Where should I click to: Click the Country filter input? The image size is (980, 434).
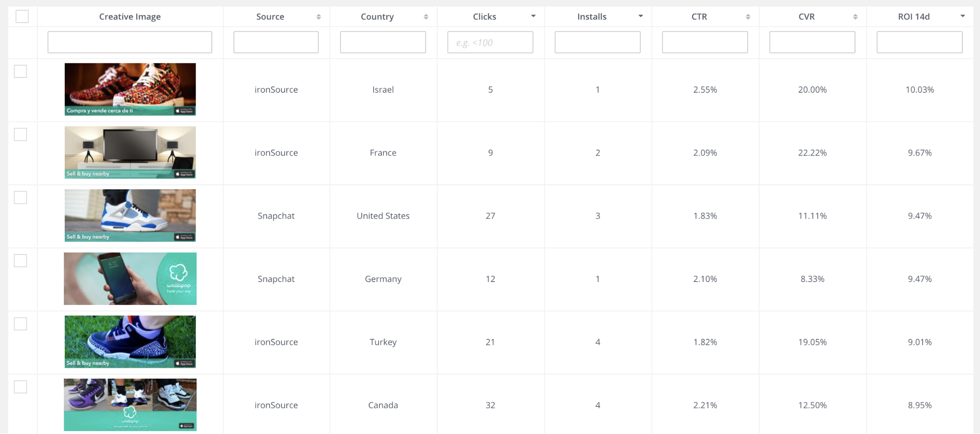point(383,42)
